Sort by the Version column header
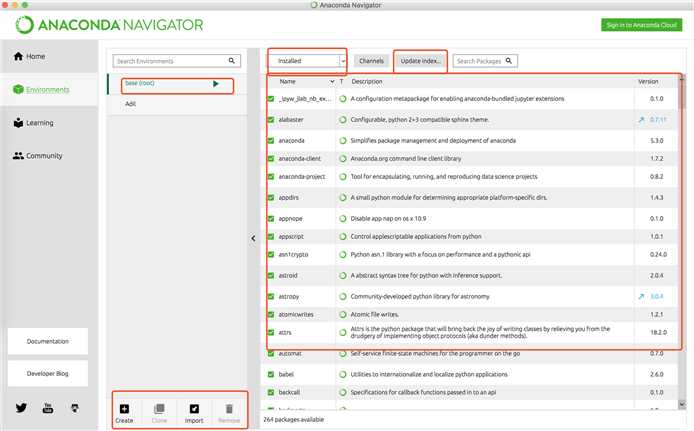 point(648,81)
